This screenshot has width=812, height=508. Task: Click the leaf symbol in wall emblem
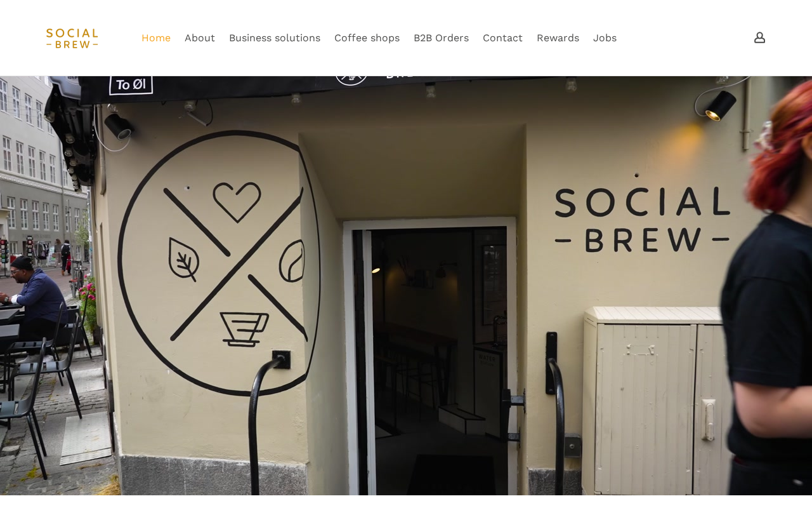184,259
